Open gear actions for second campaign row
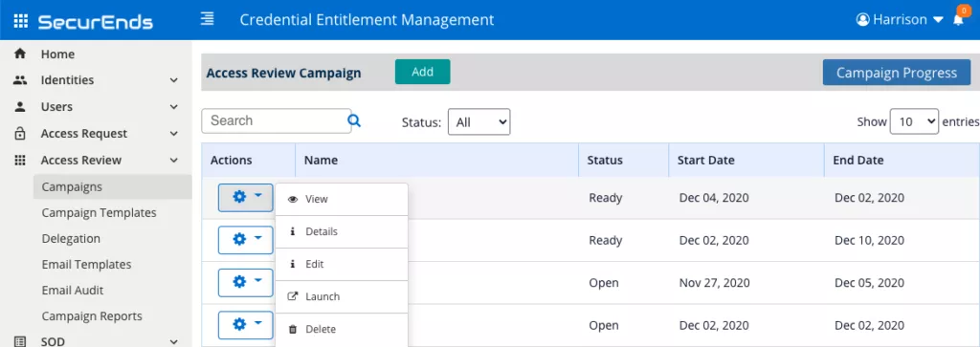 (x=246, y=240)
